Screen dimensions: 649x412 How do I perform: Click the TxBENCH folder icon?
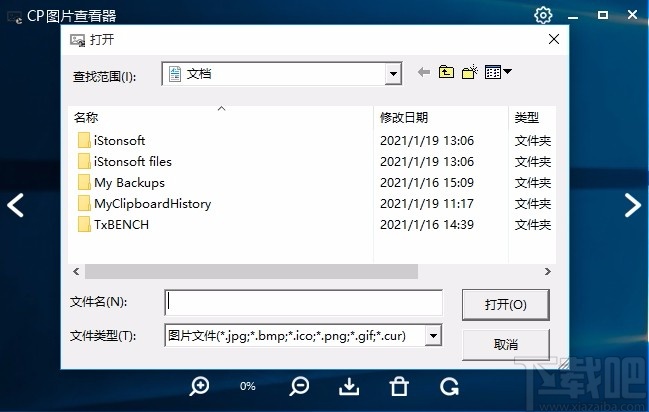click(x=84, y=224)
